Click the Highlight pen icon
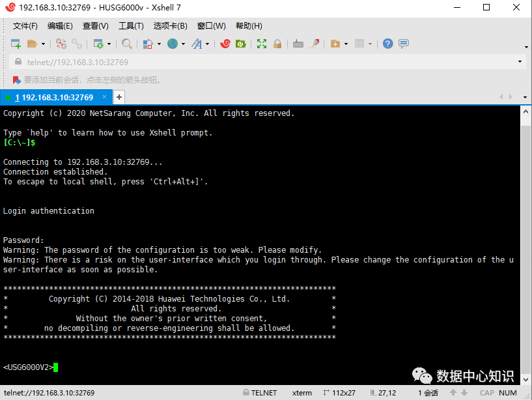 314,44
